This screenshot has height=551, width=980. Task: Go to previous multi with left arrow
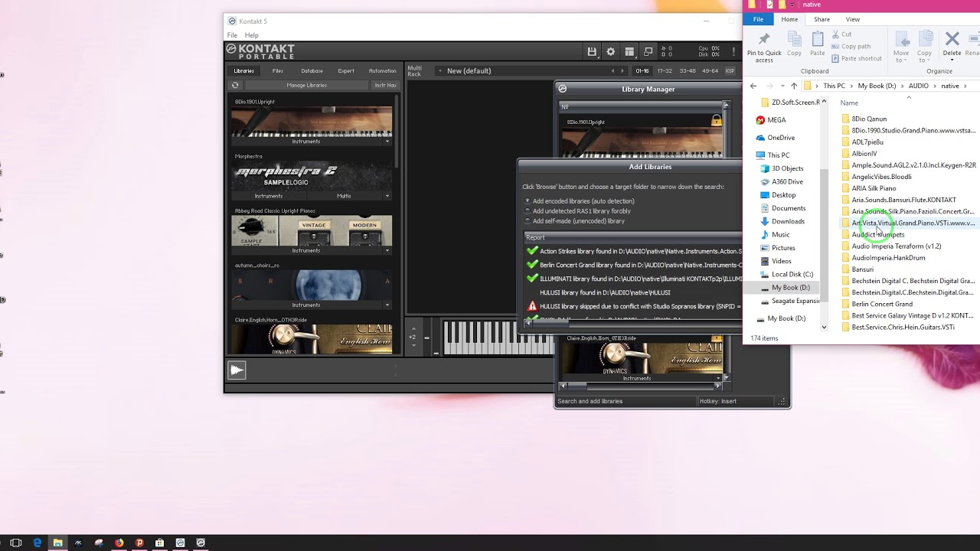point(612,70)
